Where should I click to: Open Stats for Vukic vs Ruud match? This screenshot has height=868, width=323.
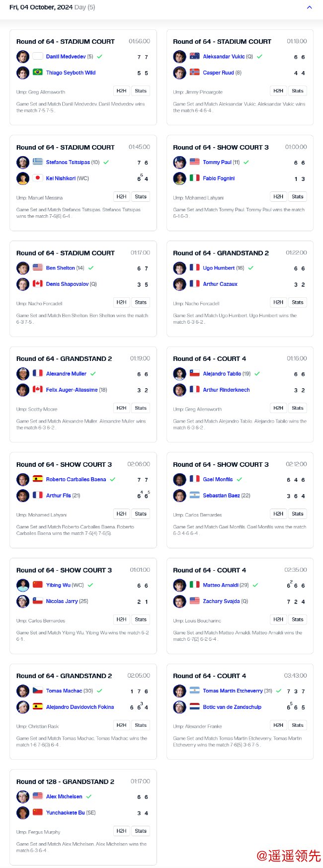[298, 91]
